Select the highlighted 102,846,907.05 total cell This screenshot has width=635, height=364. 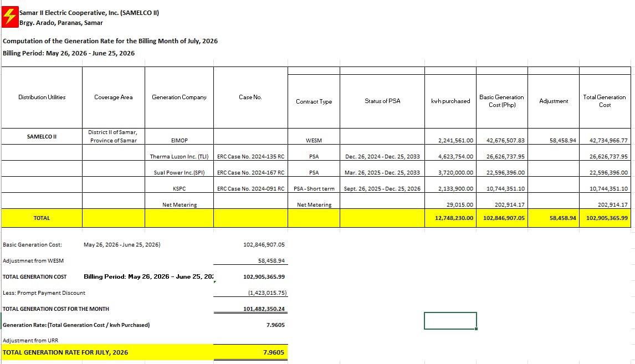tap(502, 218)
